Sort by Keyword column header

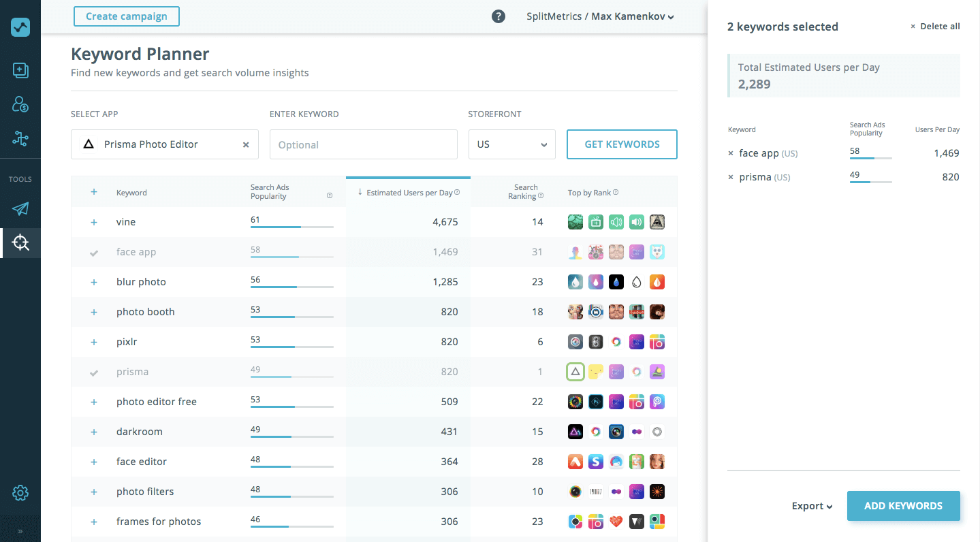click(131, 193)
